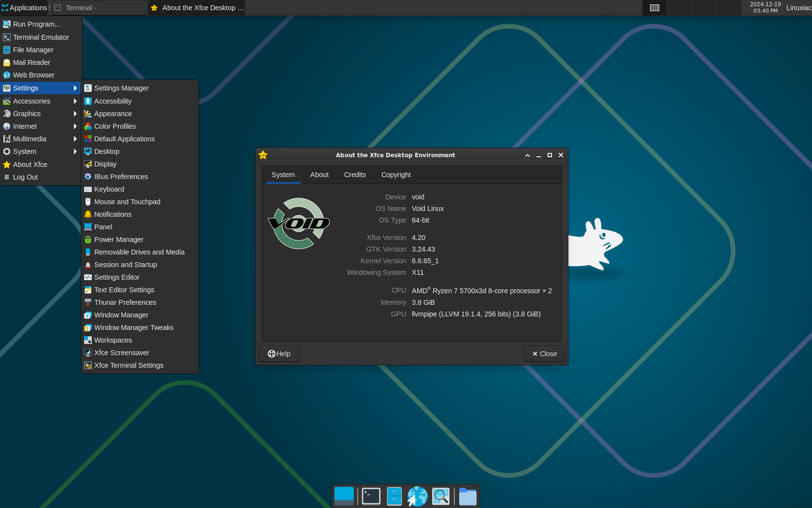Image resolution: width=812 pixels, height=508 pixels.
Task: Click the Workspaces icon
Action: 88,340
